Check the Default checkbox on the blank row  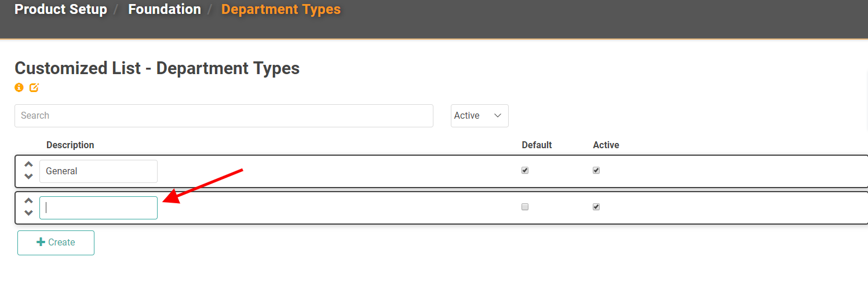point(525,207)
